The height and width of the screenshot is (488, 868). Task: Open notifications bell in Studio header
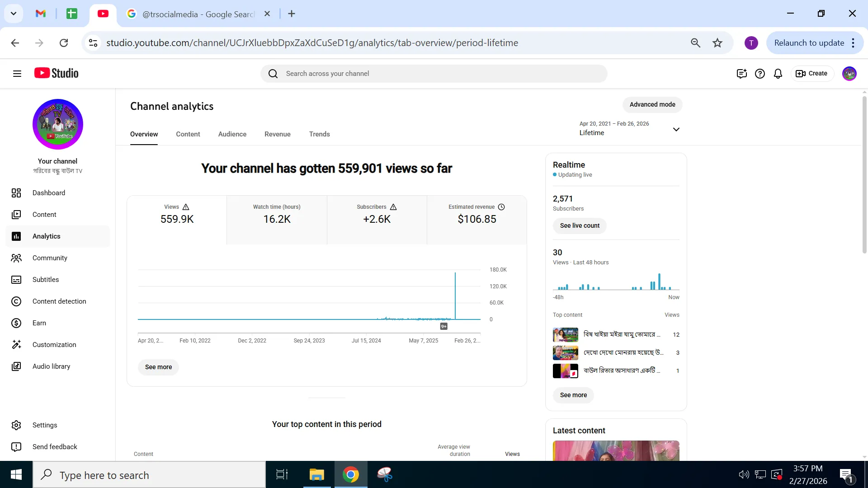(778, 74)
